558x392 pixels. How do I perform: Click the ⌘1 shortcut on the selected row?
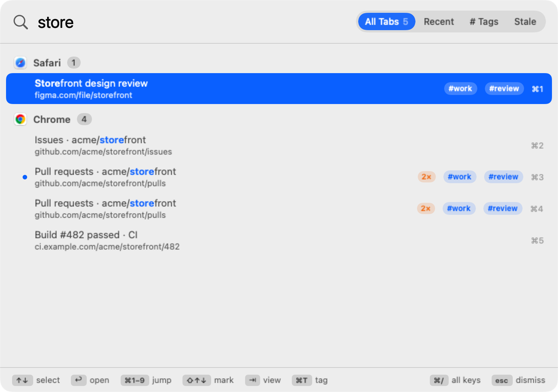point(537,89)
